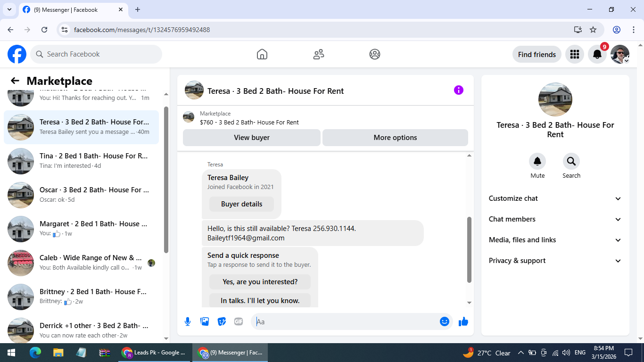Open the Margaret 2 Bed 1 Bath conversation
The width and height of the screenshot is (644, 362).
click(x=81, y=229)
